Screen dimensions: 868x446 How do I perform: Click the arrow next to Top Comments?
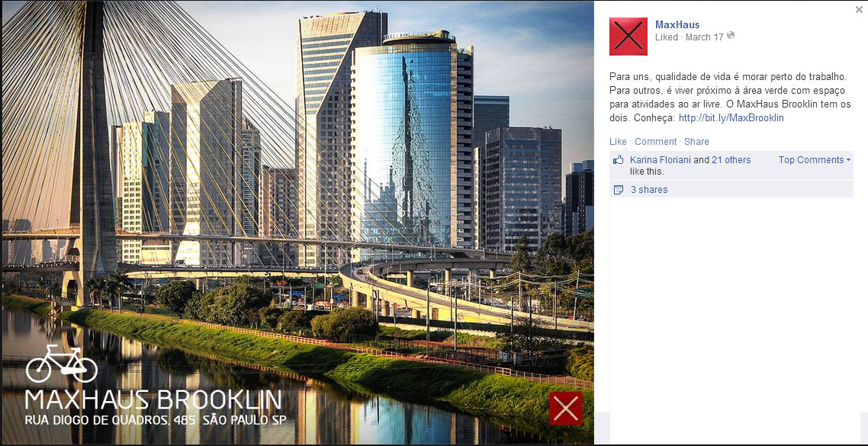pyautogui.click(x=848, y=160)
